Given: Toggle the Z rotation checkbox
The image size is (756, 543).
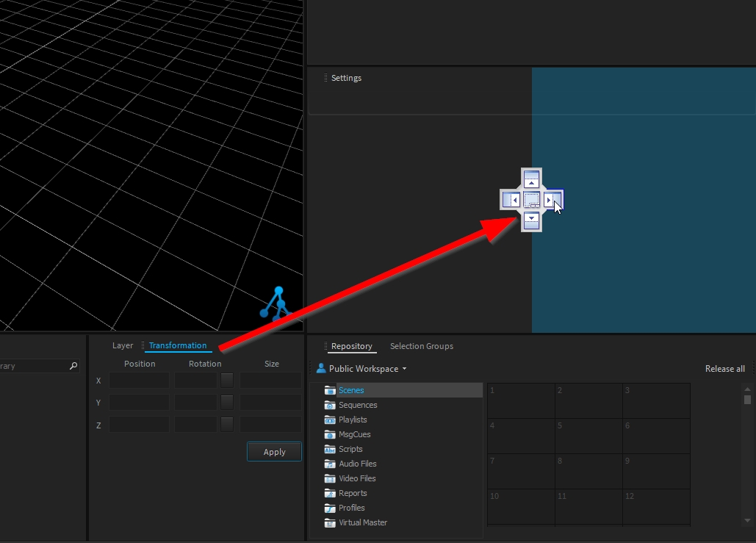Looking at the screenshot, I should (x=227, y=425).
